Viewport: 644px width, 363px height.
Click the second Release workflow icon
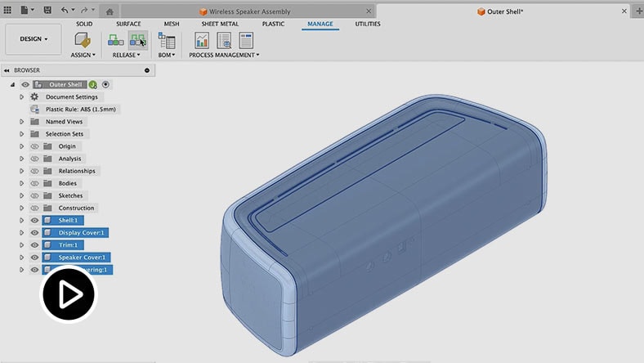[x=137, y=40]
